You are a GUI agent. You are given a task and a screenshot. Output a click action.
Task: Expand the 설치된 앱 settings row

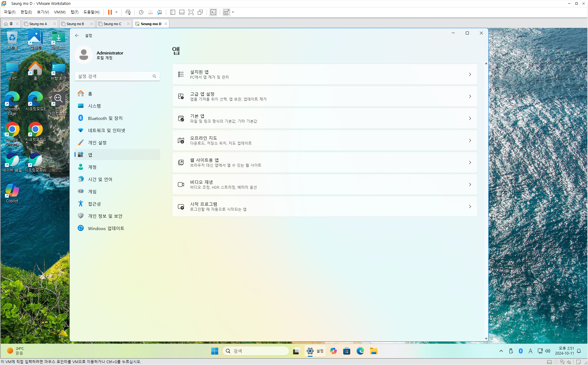325,74
